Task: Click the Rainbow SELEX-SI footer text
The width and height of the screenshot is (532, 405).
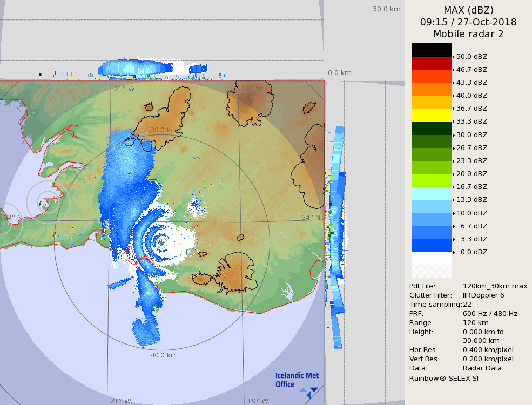Action: [443, 378]
